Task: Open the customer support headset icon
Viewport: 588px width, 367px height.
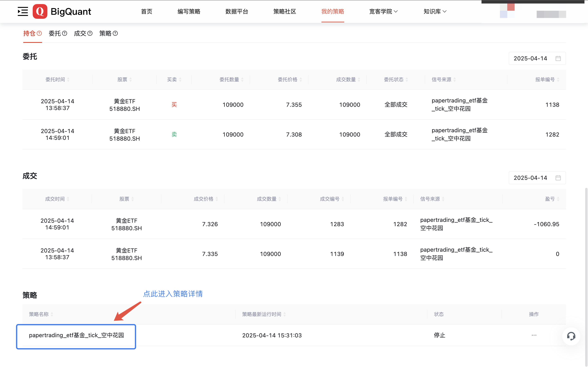Action: (x=571, y=336)
